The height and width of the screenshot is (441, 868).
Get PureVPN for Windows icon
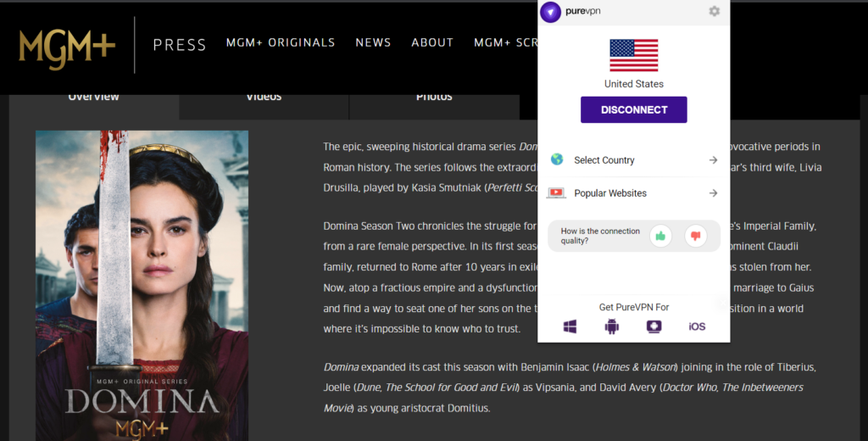[570, 327]
